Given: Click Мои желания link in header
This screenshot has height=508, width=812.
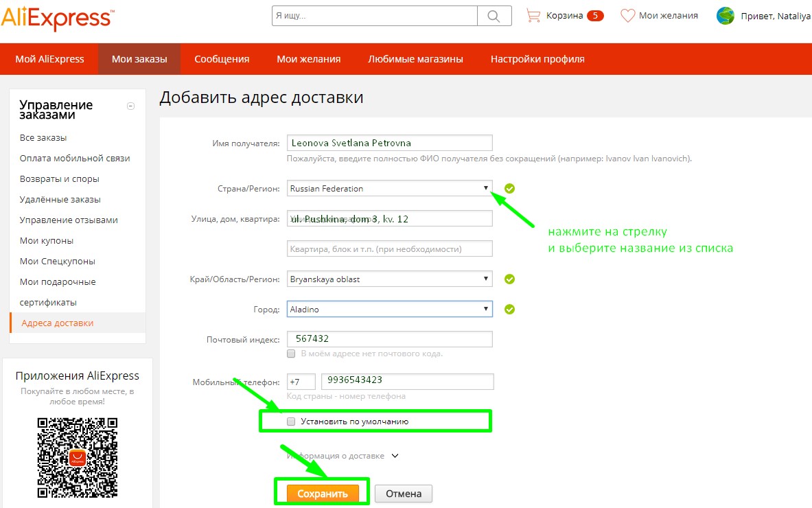Looking at the screenshot, I should pyautogui.click(x=668, y=16).
